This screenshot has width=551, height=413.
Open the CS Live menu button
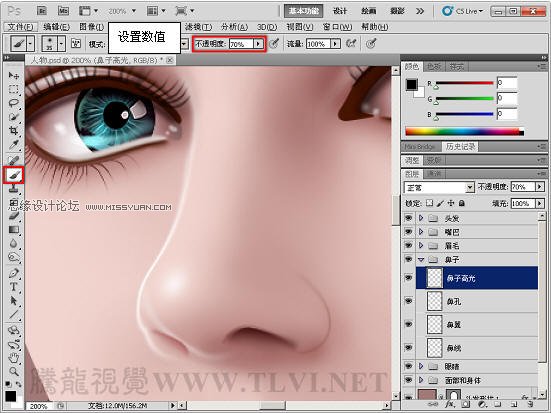(x=462, y=11)
